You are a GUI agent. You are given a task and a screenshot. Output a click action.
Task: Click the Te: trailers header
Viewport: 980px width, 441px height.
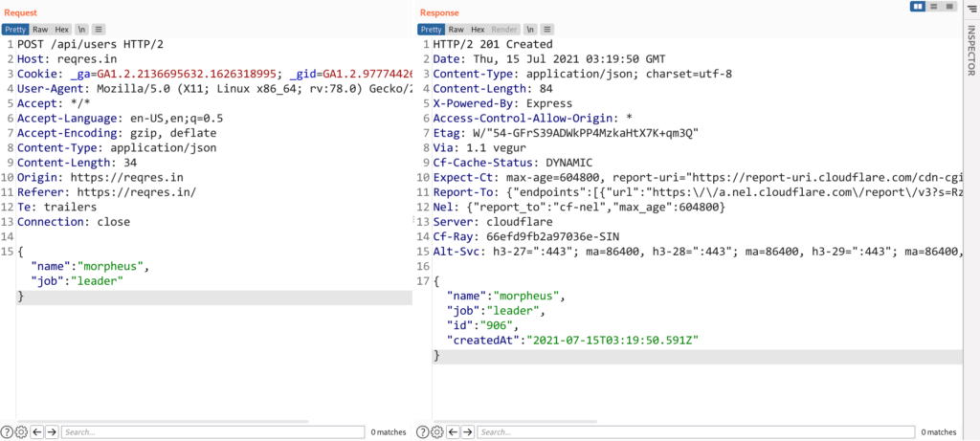(56, 208)
